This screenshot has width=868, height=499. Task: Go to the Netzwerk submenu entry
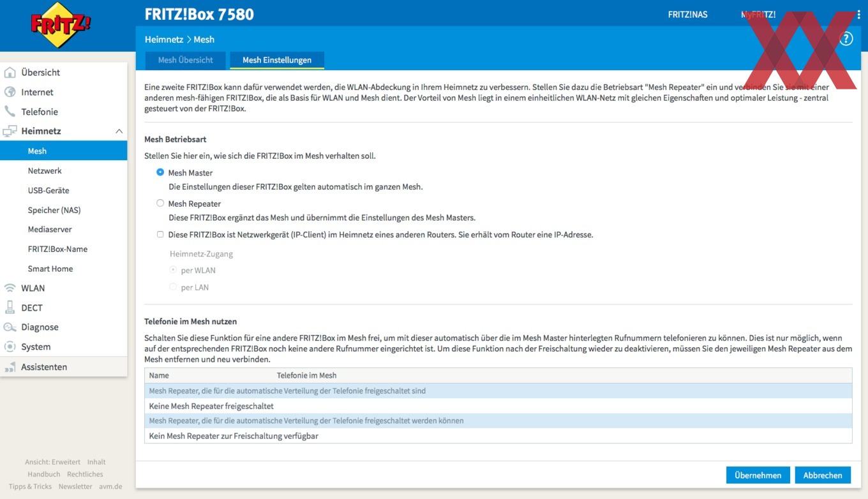(45, 170)
